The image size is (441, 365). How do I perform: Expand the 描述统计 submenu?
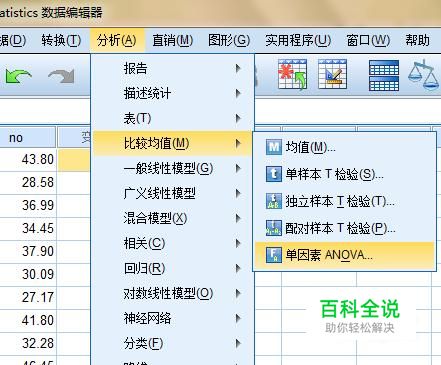coord(172,93)
